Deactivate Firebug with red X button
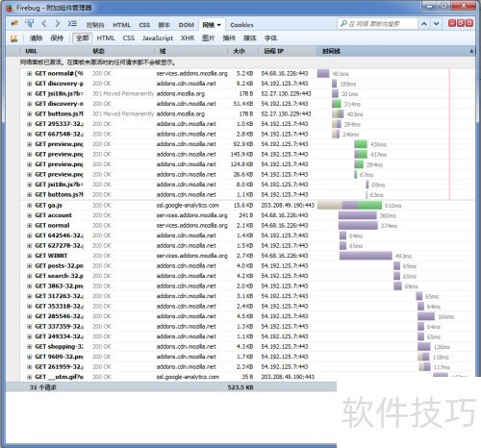The height and width of the screenshot is (448, 481). [469, 23]
